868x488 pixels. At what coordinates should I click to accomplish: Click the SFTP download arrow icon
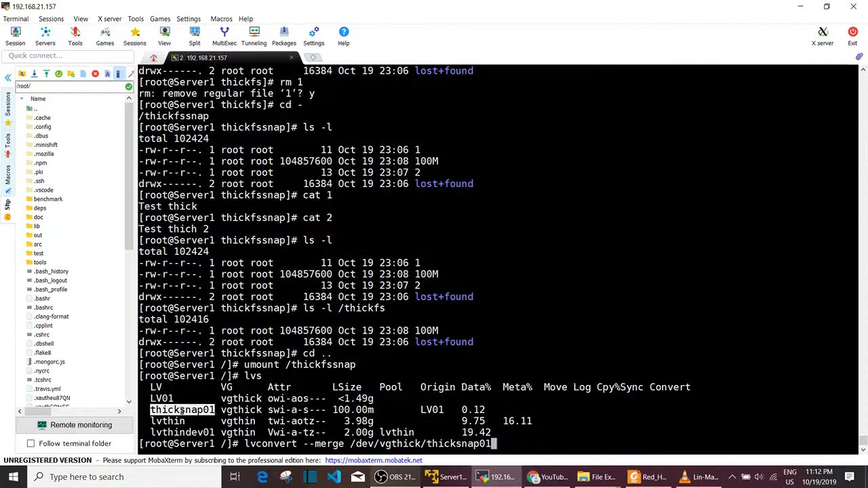click(x=34, y=73)
